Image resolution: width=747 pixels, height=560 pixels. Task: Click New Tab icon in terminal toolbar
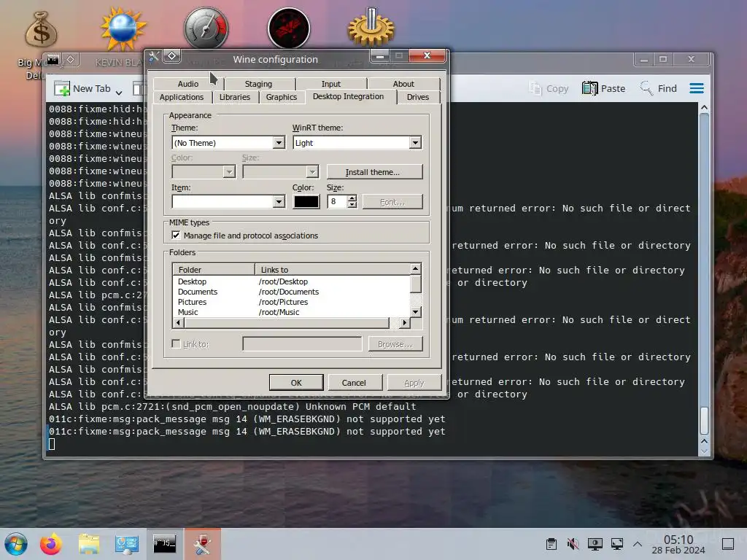62,88
